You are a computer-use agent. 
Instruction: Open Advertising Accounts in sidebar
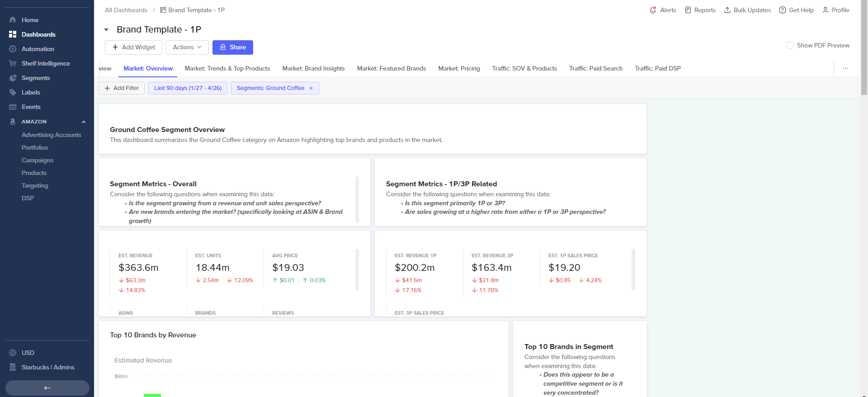51,135
